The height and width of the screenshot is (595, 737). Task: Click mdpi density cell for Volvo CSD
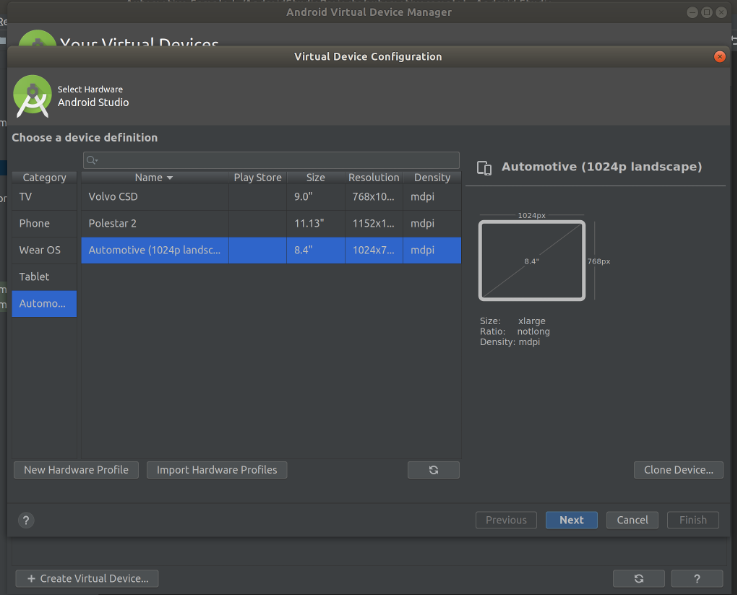point(432,197)
